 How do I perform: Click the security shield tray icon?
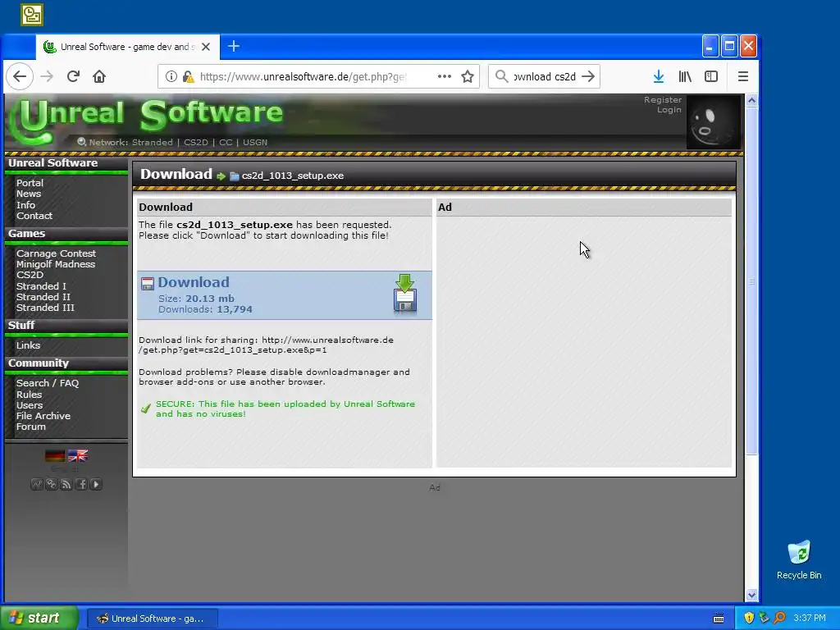click(749, 618)
